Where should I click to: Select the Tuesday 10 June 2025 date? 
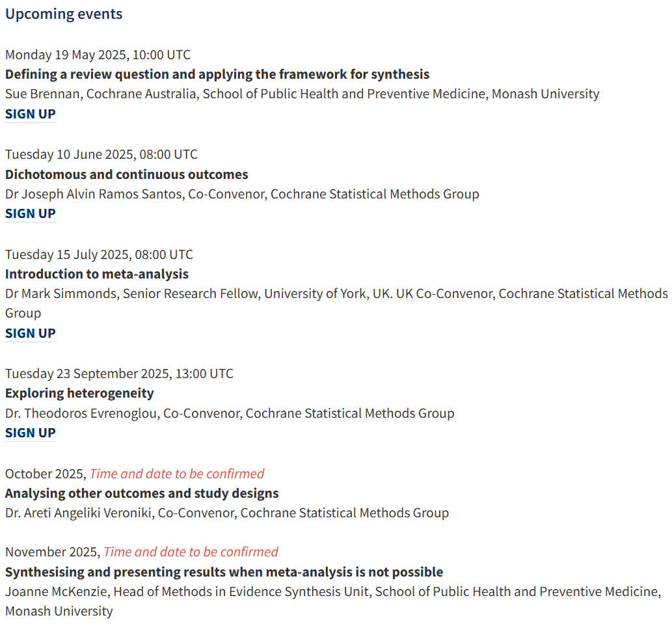(101, 154)
